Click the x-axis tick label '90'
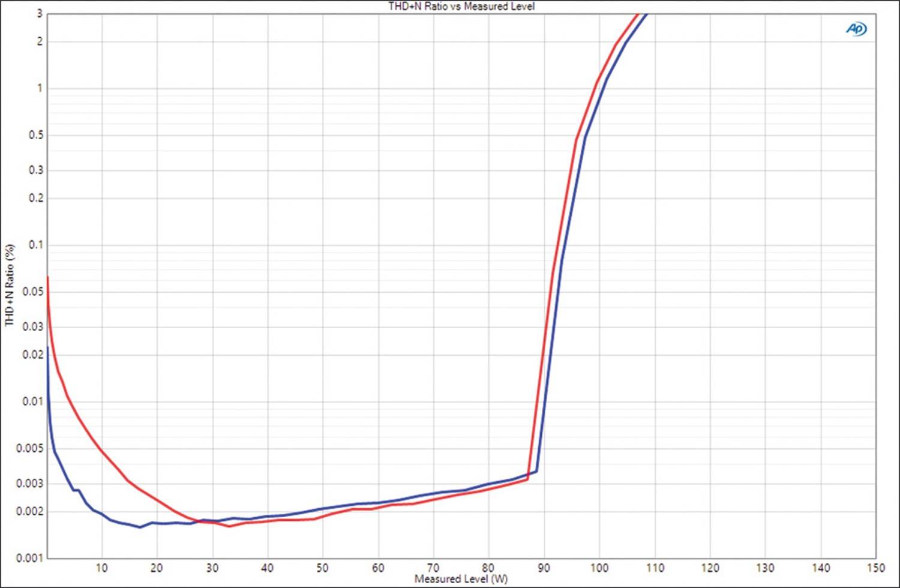Image resolution: width=900 pixels, height=588 pixels. pos(544,568)
